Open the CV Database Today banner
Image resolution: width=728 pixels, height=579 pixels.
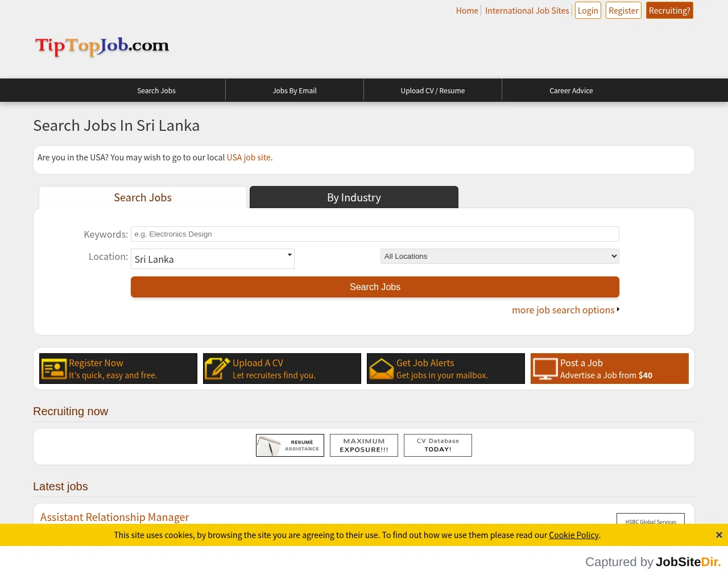[x=438, y=445]
